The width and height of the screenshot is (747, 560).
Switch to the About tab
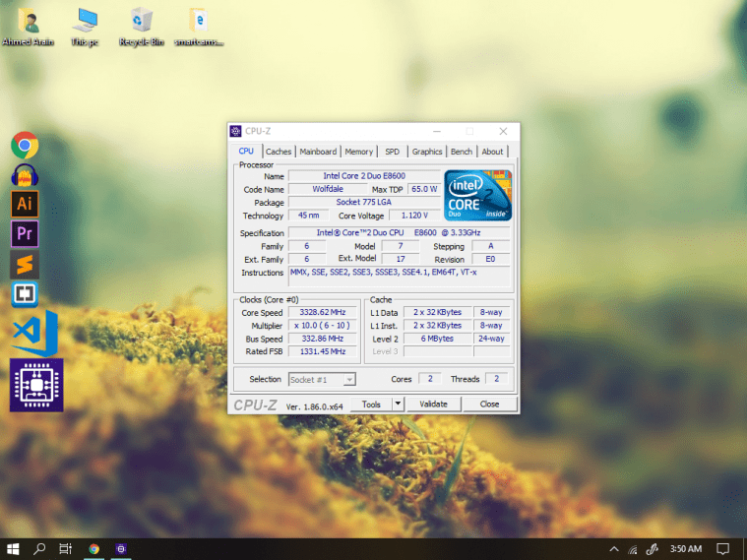click(492, 152)
